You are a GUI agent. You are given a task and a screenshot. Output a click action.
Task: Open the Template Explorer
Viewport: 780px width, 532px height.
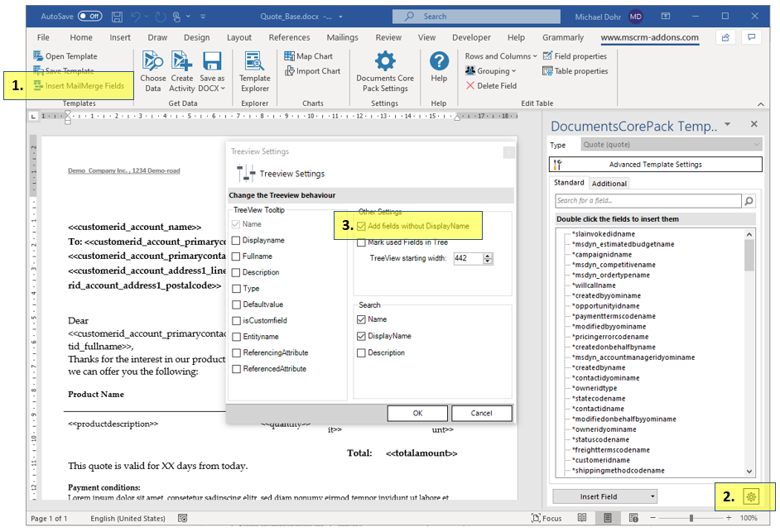(255, 72)
